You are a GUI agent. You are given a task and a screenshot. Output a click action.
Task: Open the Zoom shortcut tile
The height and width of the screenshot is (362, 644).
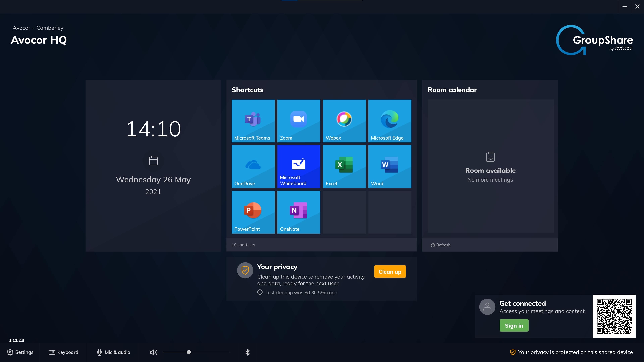(x=299, y=121)
